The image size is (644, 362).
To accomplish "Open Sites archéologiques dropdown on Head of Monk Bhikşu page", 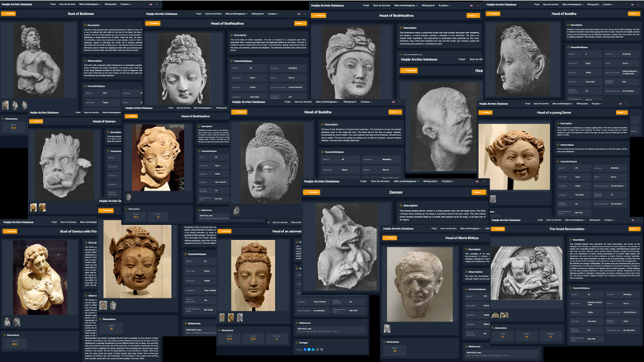I will 471,228.
